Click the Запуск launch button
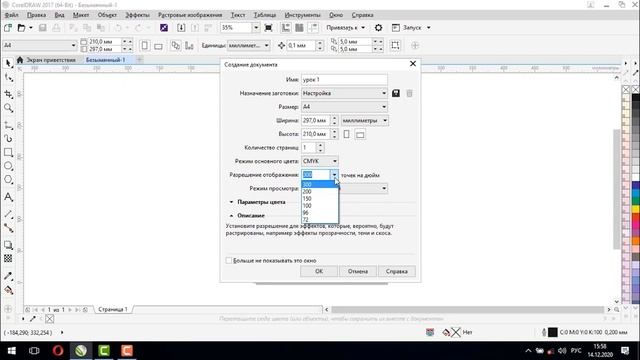This screenshot has height=360, width=640. [411, 28]
